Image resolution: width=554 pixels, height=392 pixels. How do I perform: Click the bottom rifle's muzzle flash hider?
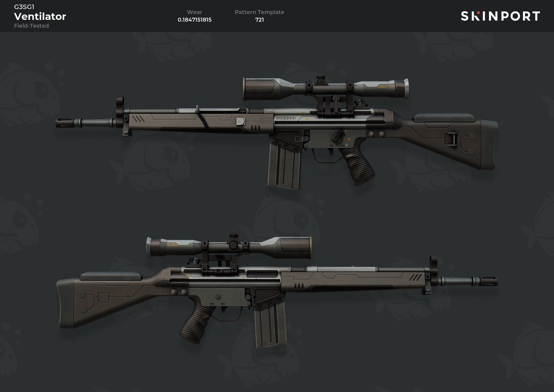pos(488,282)
